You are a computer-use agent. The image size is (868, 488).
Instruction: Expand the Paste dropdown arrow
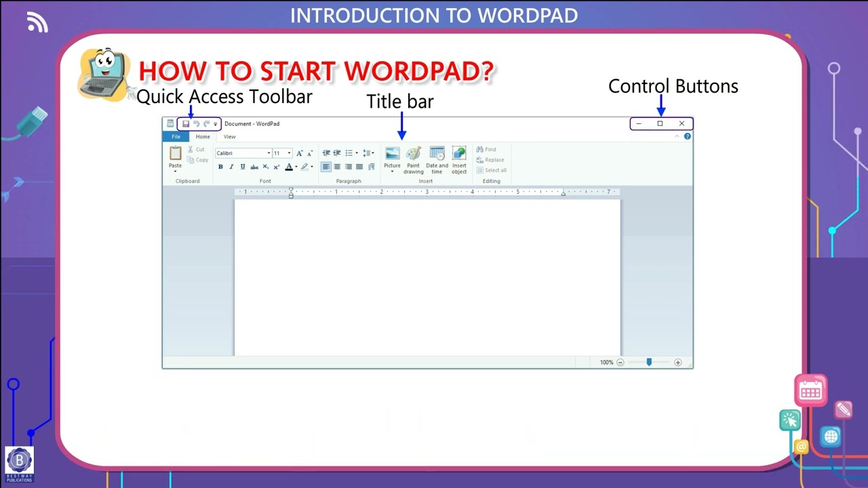tap(176, 171)
